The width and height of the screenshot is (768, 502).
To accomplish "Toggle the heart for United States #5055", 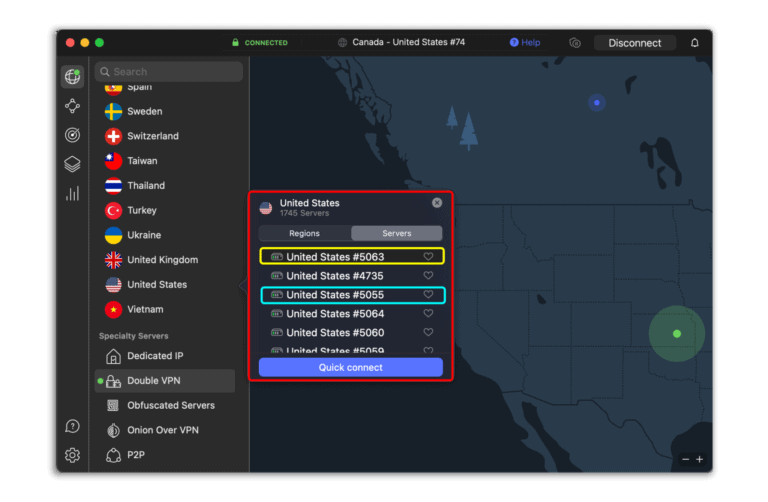I will [x=428, y=295].
